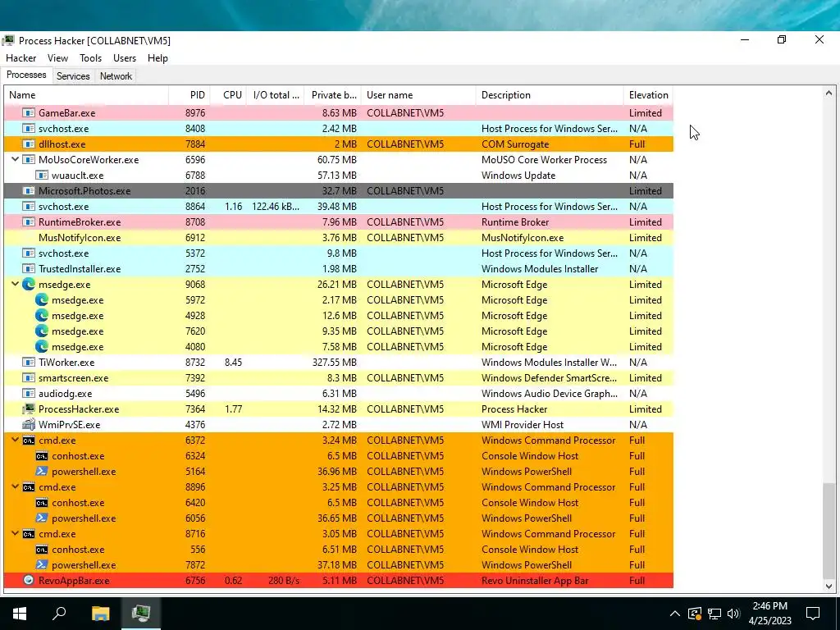
Task: Click the scroll down arrow
Action: coord(829,586)
